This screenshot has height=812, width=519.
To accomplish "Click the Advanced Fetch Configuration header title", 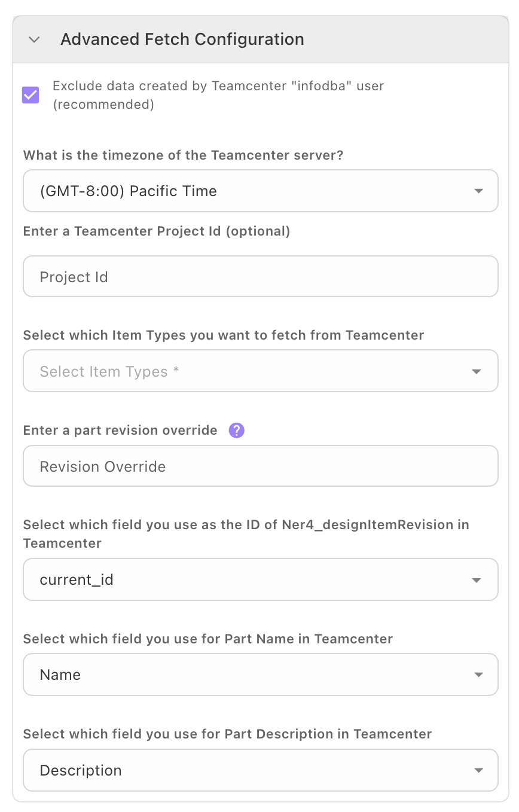I will [x=182, y=39].
